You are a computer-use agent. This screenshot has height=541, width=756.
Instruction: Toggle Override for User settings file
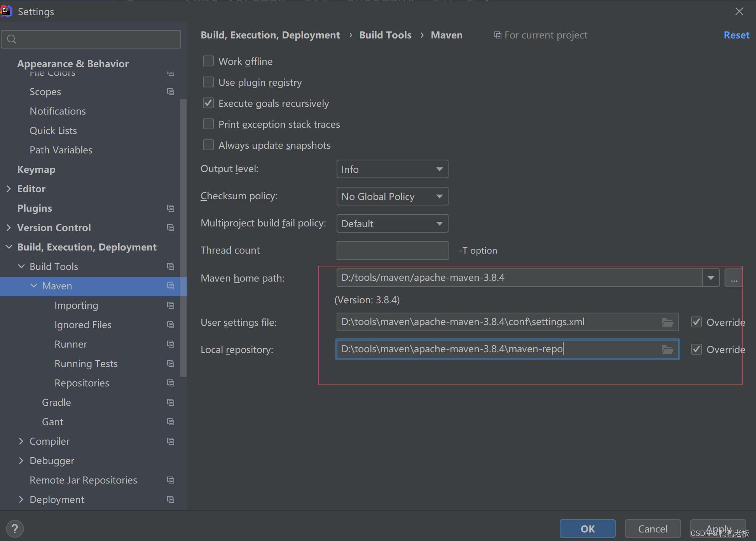point(697,322)
